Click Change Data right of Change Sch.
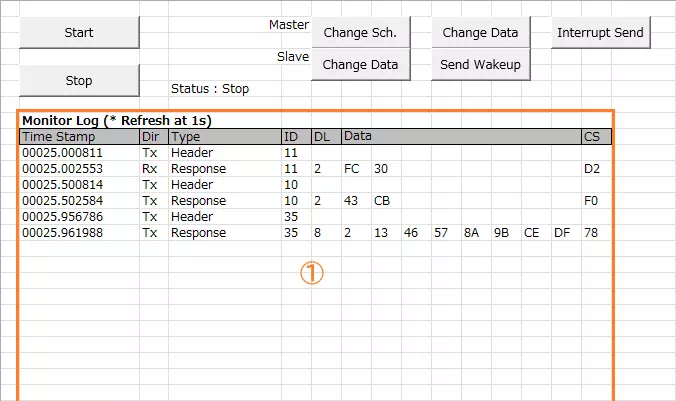676x401 pixels. [x=480, y=32]
